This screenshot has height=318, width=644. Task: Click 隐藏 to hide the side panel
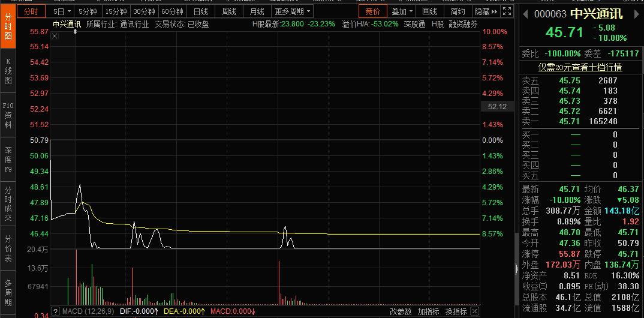click(486, 11)
